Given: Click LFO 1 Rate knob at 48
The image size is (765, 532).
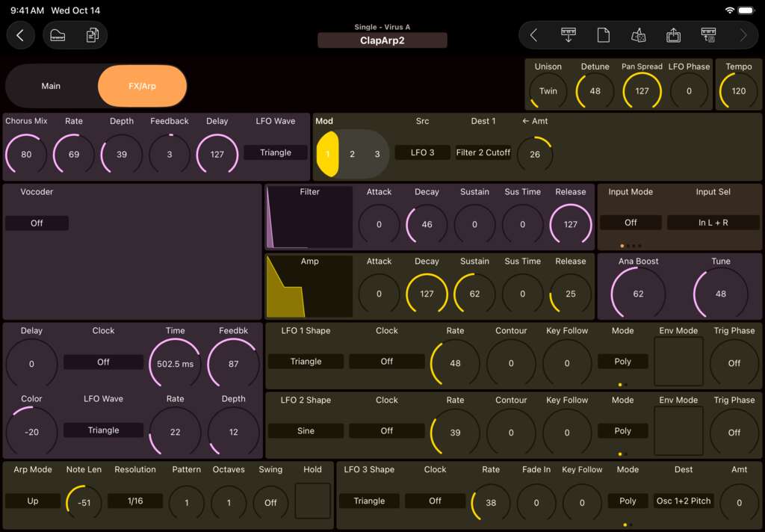Looking at the screenshot, I should [x=455, y=363].
